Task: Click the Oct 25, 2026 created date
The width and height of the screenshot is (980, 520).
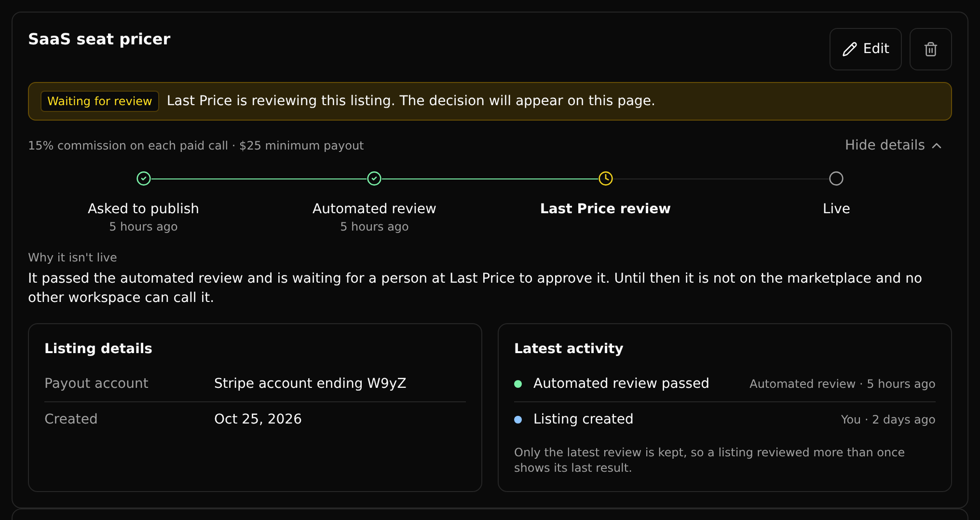Action: [258, 419]
